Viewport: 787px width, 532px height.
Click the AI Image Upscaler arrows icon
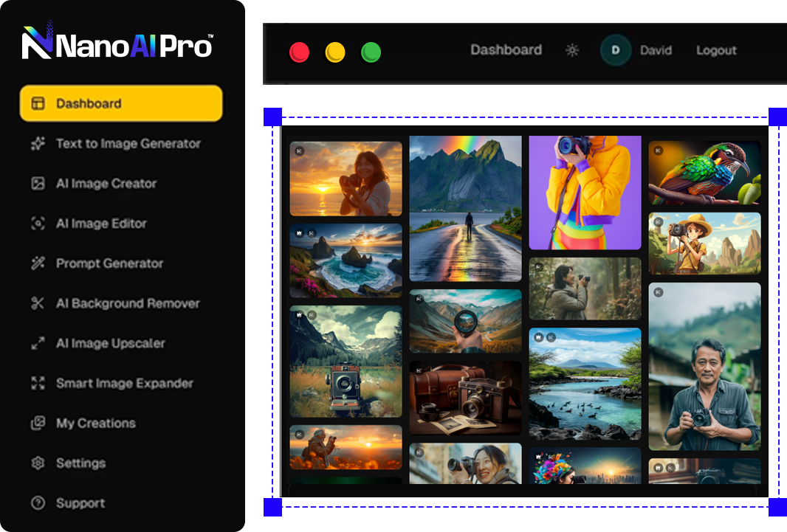click(38, 343)
